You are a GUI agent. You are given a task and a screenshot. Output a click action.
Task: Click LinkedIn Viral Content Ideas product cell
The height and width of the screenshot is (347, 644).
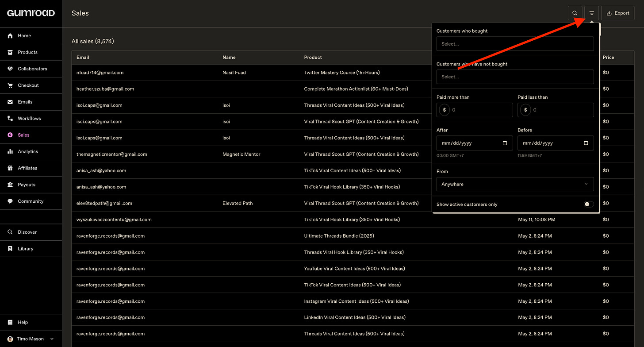pos(355,317)
